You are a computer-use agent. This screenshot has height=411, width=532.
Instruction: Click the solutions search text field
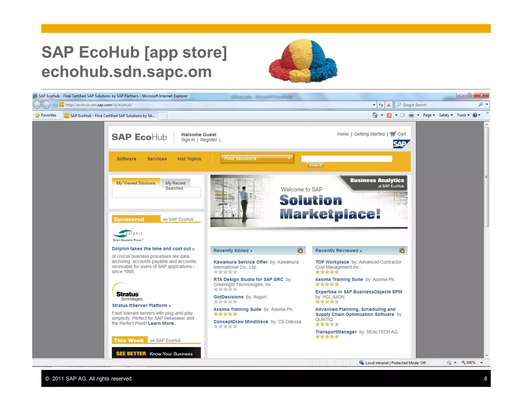tap(347, 158)
